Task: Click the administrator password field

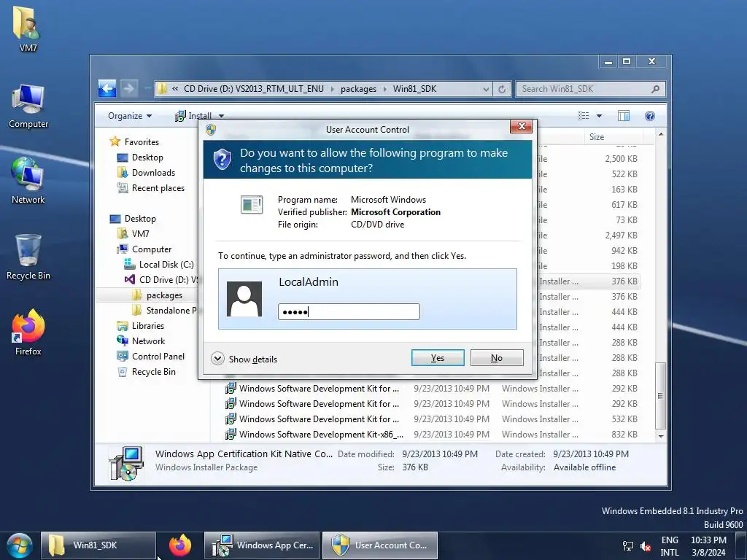Action: (x=349, y=312)
